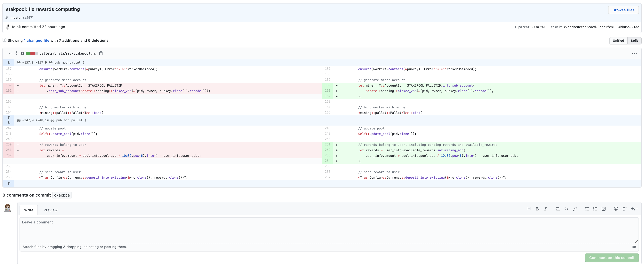The image size is (644, 264).
Task: Collapse the stakepool.rs file diff
Action: pyautogui.click(x=10, y=53)
